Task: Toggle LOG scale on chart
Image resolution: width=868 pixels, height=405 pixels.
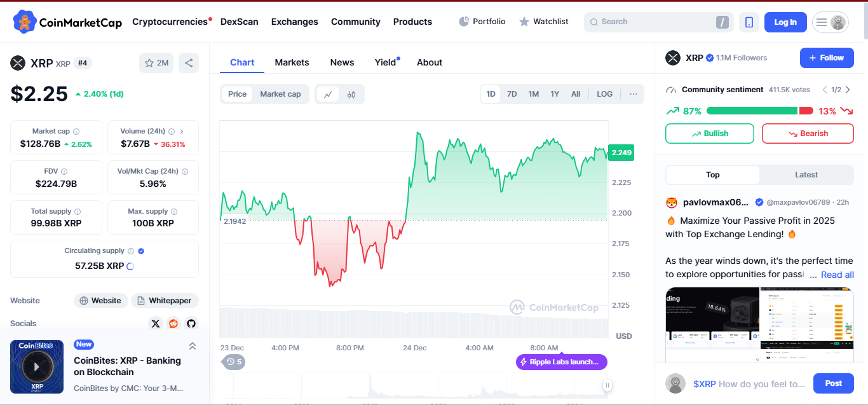Action: [x=605, y=94]
